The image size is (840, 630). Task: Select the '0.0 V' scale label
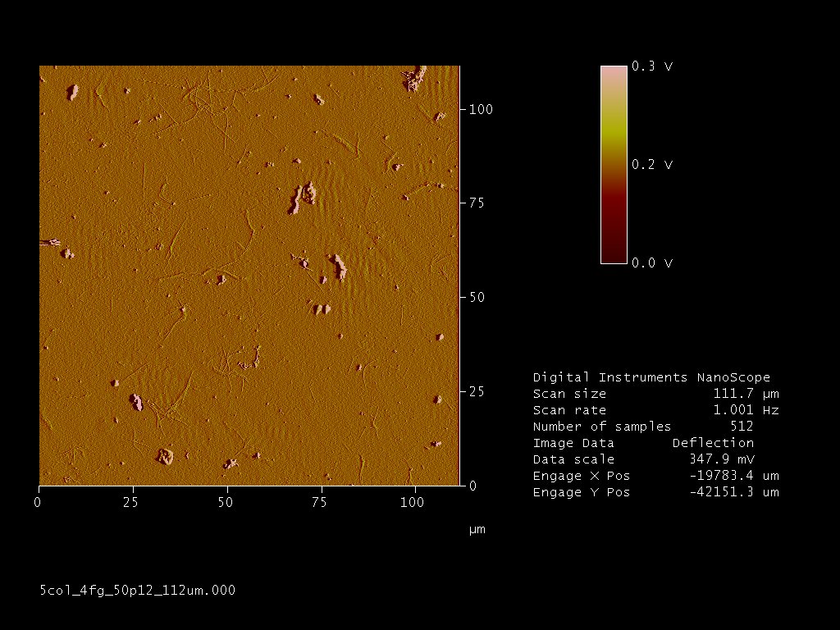652,263
